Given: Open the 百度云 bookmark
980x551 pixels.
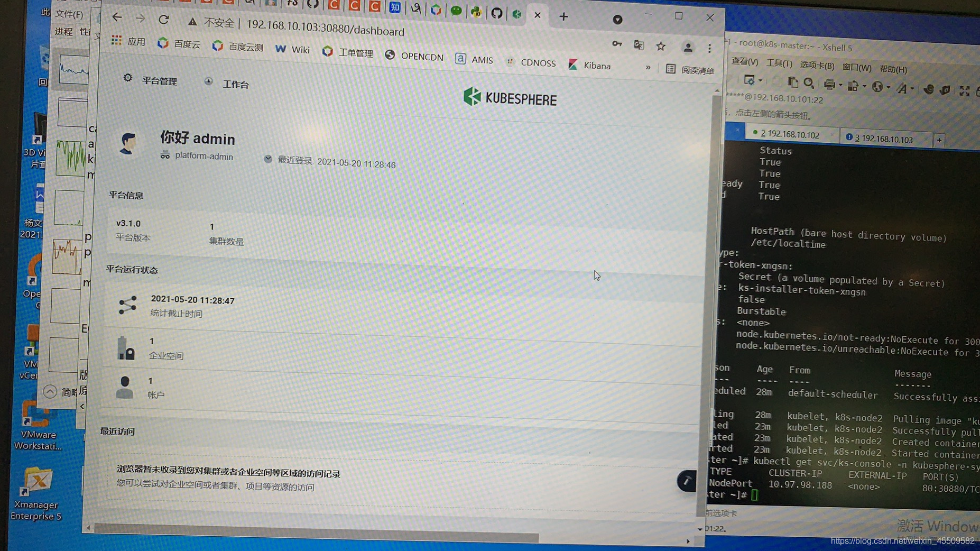Looking at the screenshot, I should pyautogui.click(x=179, y=44).
